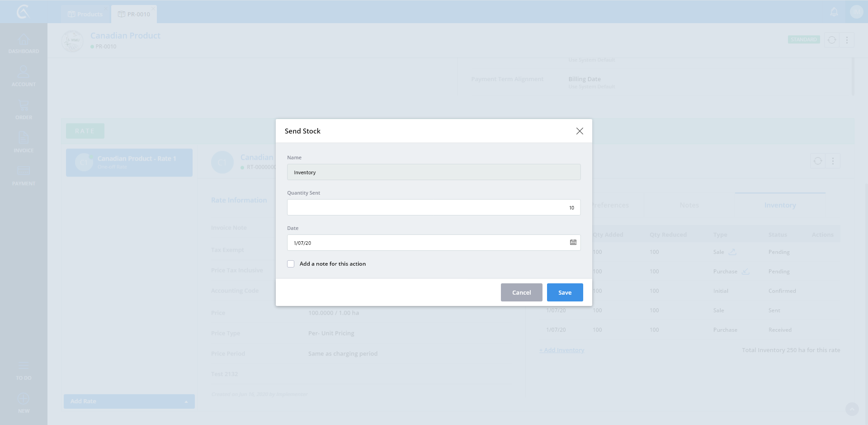Open the Dashboard from sidebar

[24, 43]
